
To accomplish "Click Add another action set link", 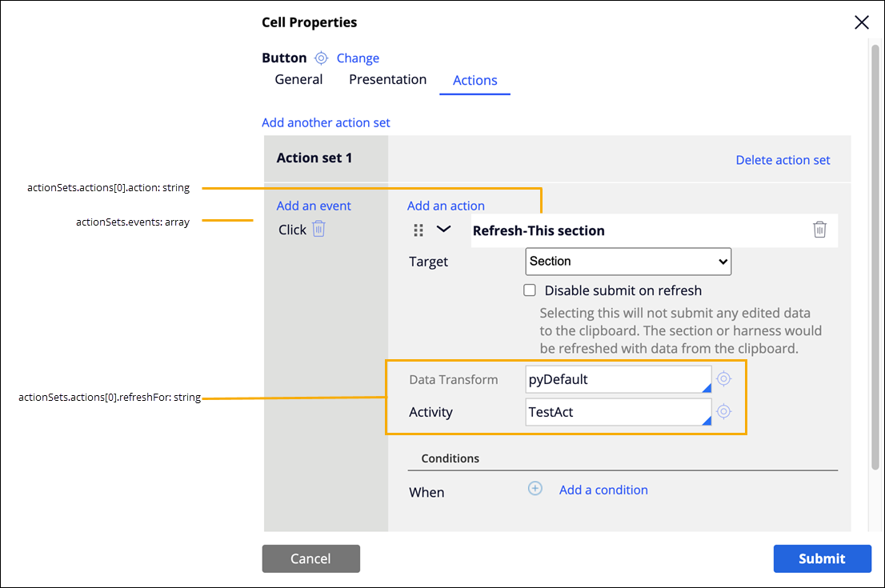I will click(x=326, y=122).
